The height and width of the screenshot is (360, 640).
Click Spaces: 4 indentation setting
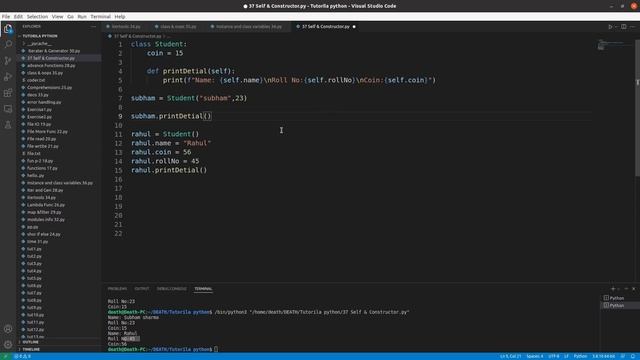534,356
